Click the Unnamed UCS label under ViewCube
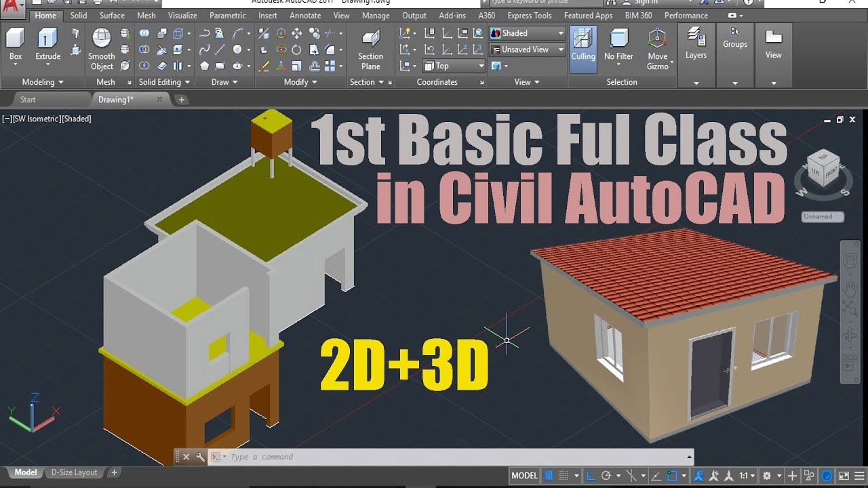868x488 pixels. tap(823, 217)
